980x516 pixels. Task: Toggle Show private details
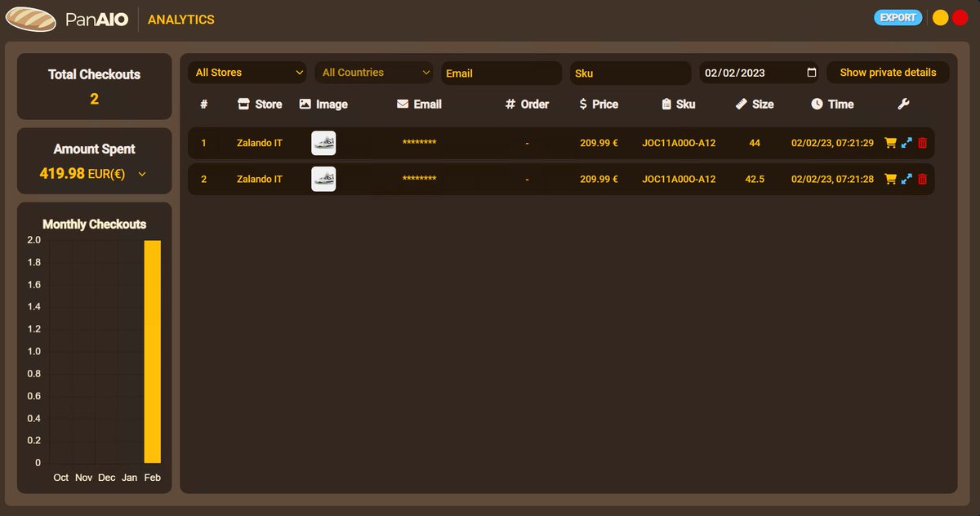(x=888, y=73)
